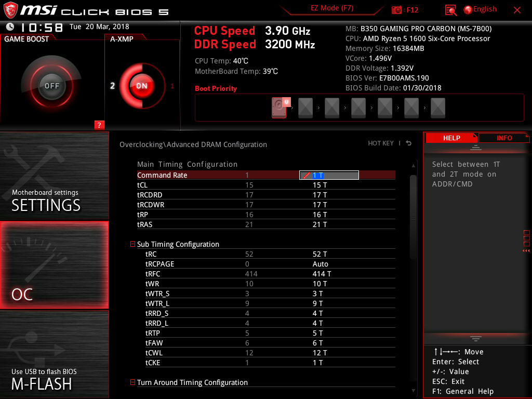Viewport: 532px width, 399px height.
Task: Click the BIOS Ver E7B00AMS.190 text
Action: pos(387,78)
